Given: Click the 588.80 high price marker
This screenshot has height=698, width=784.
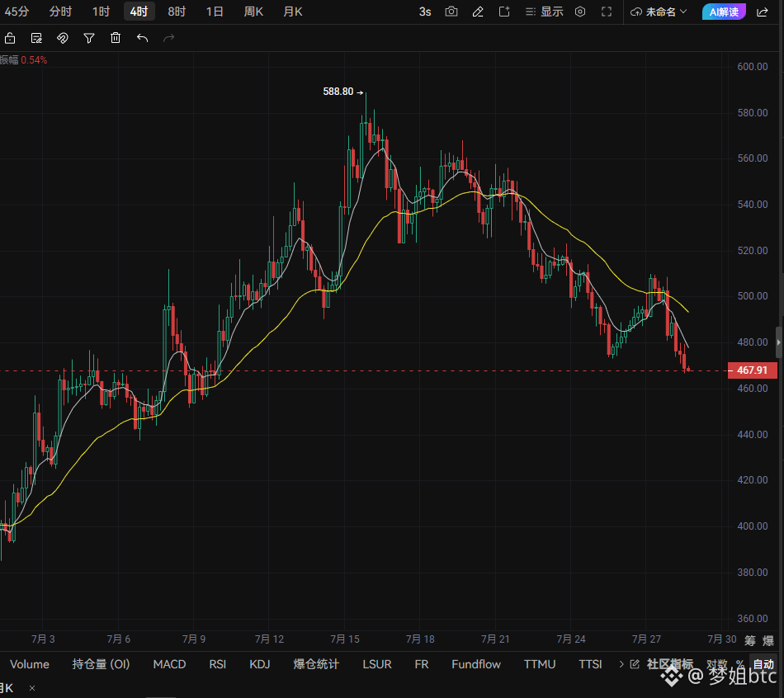Looking at the screenshot, I should point(343,92).
